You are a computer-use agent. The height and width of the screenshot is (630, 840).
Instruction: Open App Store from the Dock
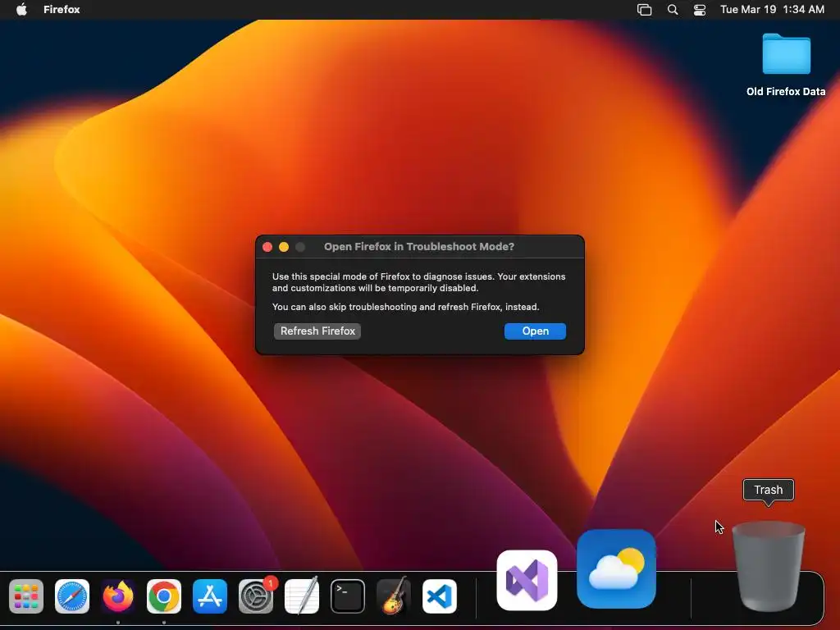pyautogui.click(x=210, y=596)
